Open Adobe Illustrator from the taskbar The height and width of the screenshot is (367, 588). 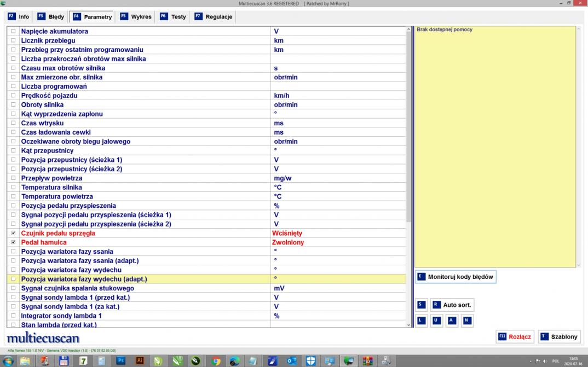[140, 360]
